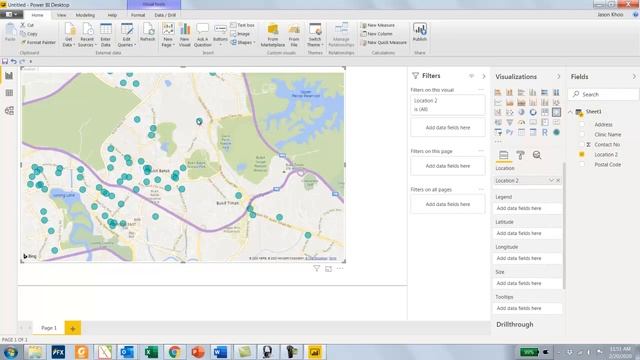Click the Fields Search box
This screenshot has height=360, width=640.
[603, 94]
